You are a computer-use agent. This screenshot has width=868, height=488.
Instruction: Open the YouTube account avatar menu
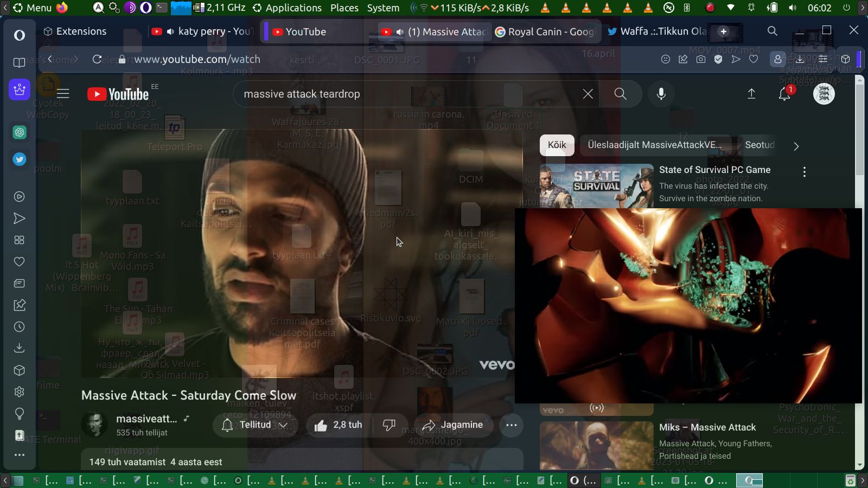pos(824,94)
